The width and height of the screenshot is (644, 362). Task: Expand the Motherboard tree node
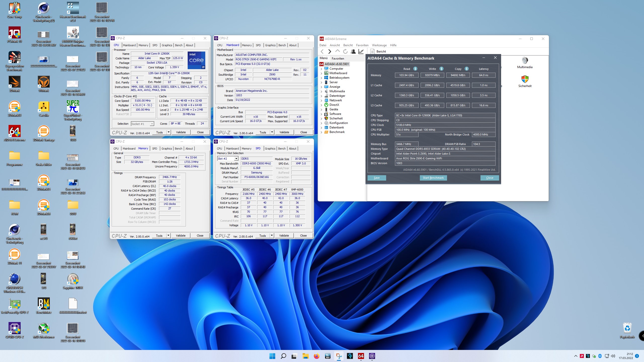pyautogui.click(x=321, y=73)
